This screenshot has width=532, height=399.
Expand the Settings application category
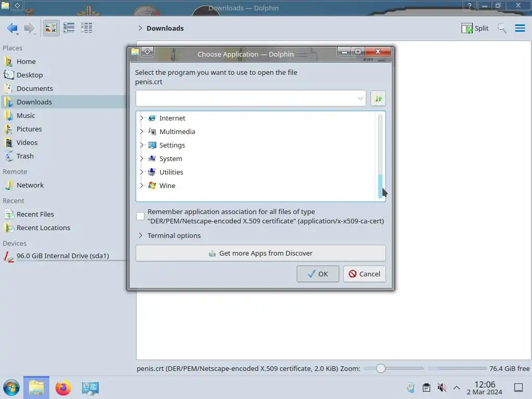[141, 145]
